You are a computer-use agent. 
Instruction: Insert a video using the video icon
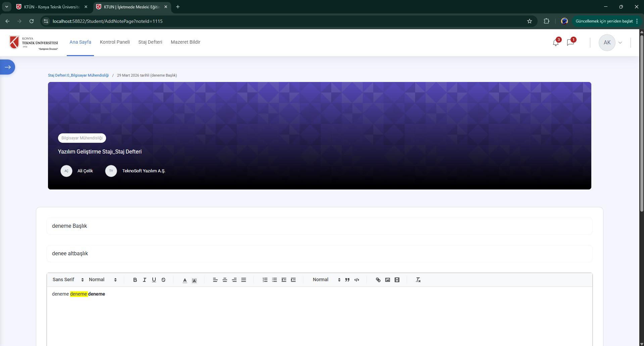397,279
